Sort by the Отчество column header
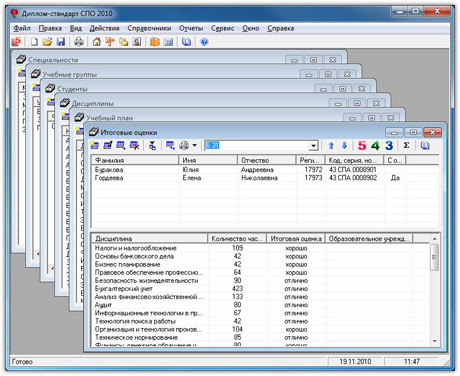Screen dimensions: 460x376 (267, 160)
